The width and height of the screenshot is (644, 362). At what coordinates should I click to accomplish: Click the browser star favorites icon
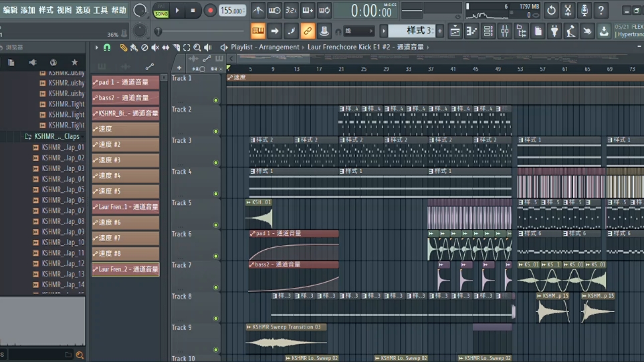tap(74, 62)
